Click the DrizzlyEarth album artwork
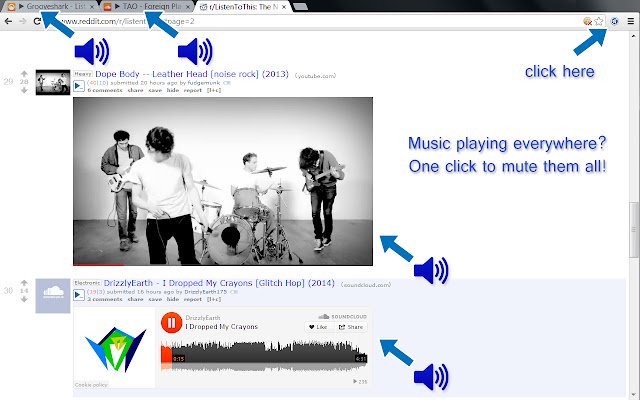Image resolution: width=640 pixels, height=400 pixels. tap(115, 349)
